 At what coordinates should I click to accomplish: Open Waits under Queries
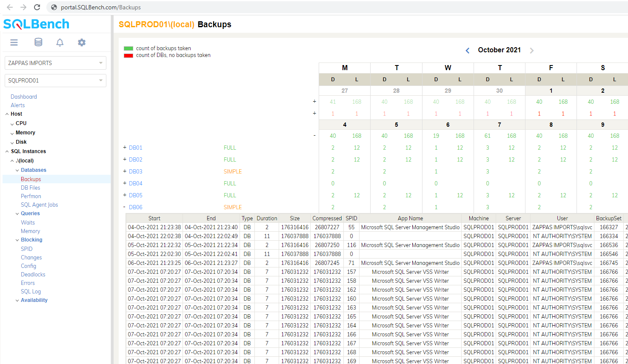[28, 223]
